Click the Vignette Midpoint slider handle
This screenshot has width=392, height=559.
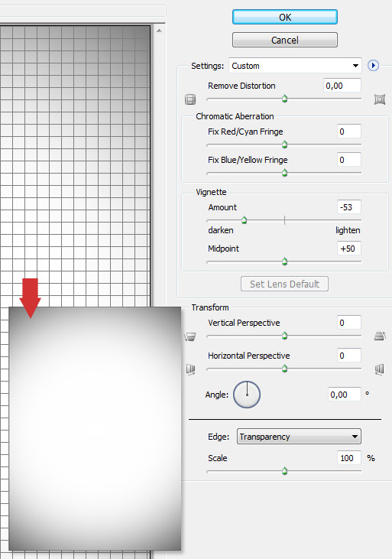284,262
